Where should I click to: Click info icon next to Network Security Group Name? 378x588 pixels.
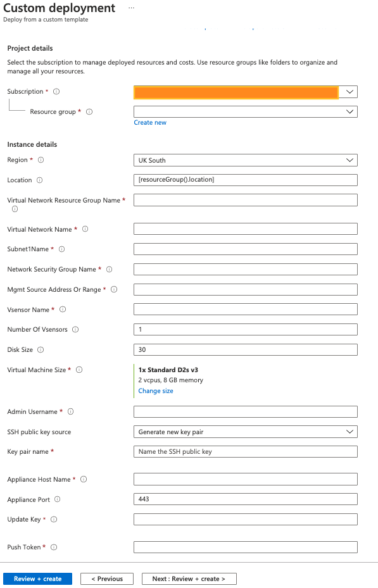109,269
